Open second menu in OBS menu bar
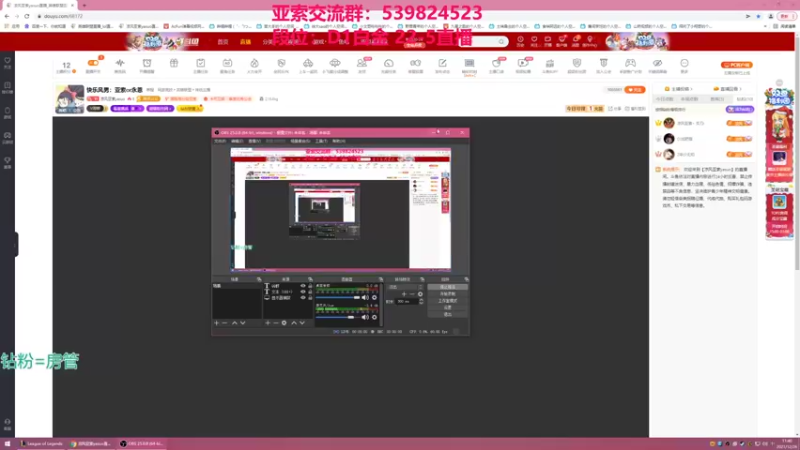The width and height of the screenshot is (800, 450). point(237,141)
